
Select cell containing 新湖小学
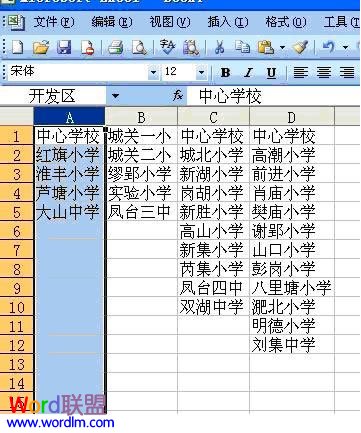(x=213, y=174)
